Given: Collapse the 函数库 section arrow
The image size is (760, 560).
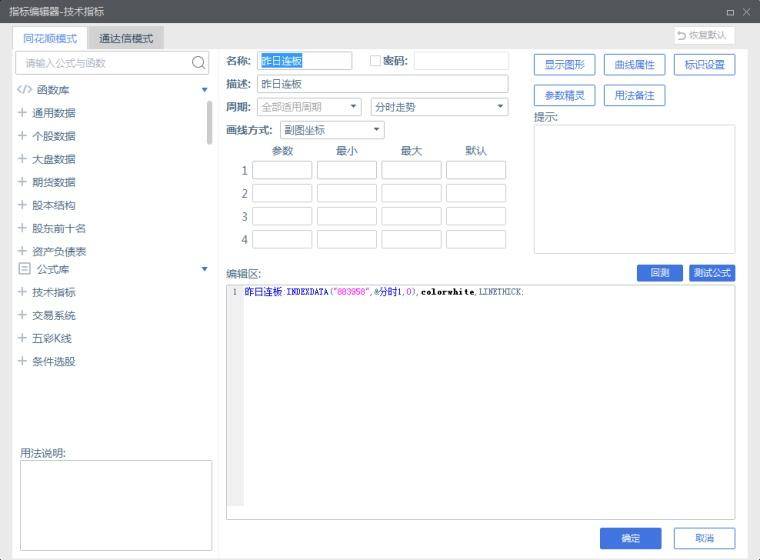Looking at the screenshot, I should (205, 90).
